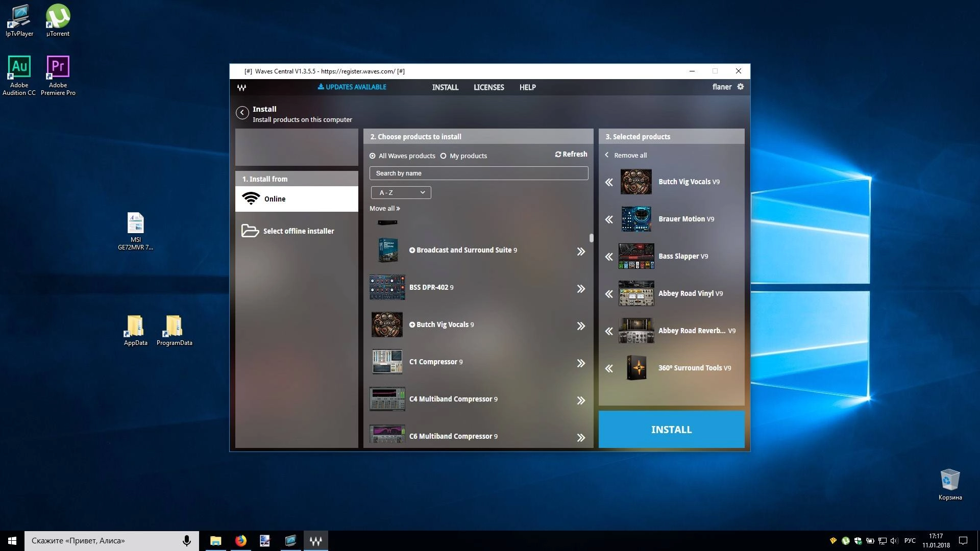Viewport: 980px width, 551px height.
Task: Click the Waves Central taskbar icon
Action: click(x=315, y=541)
